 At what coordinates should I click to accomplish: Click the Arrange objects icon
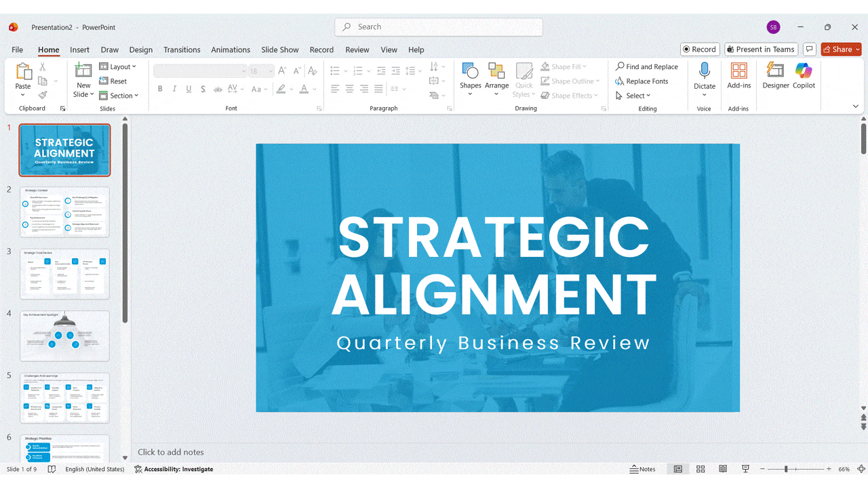(496, 71)
